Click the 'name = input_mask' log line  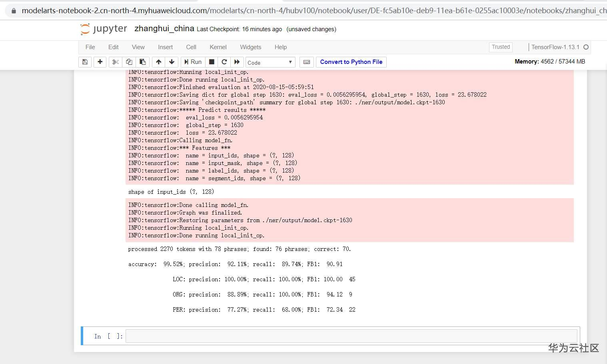click(x=213, y=163)
